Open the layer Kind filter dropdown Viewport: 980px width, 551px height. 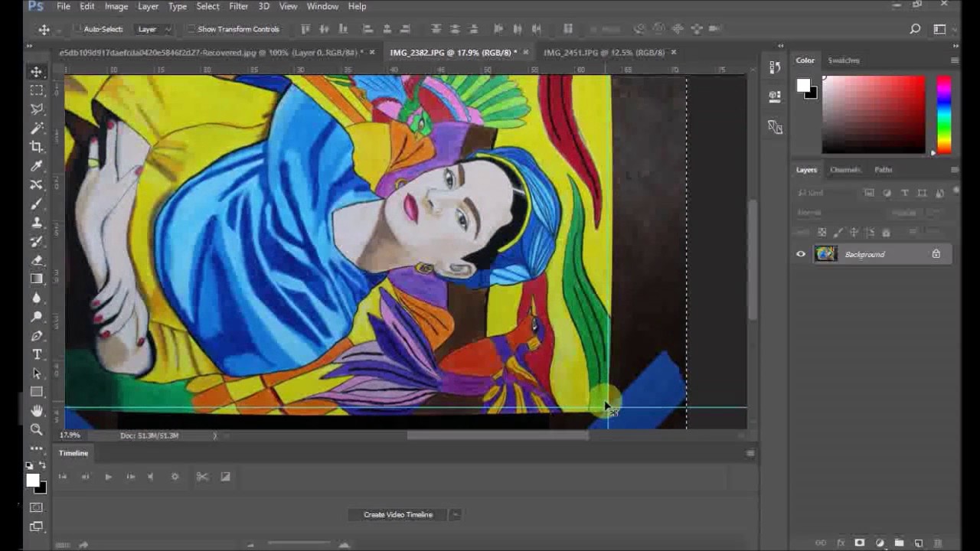point(825,194)
